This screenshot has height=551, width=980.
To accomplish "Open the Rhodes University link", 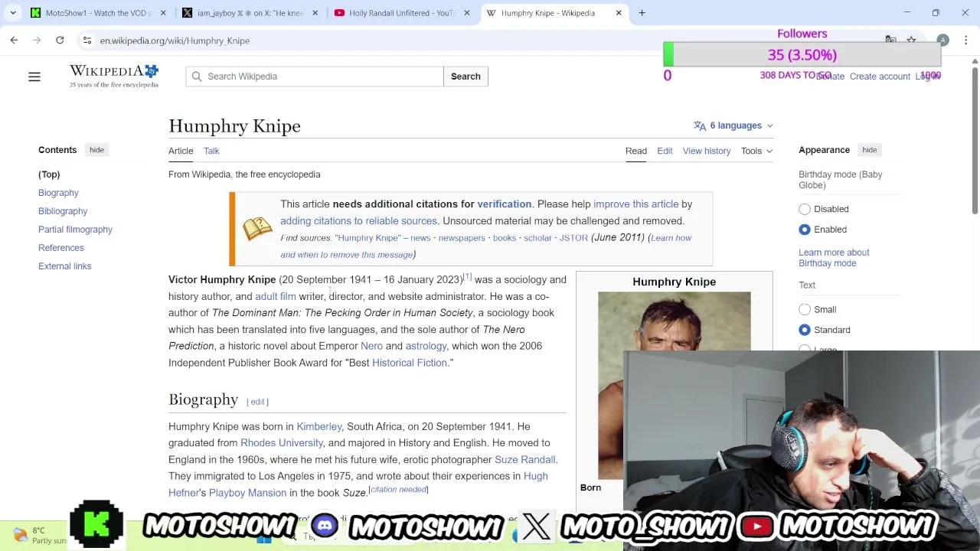I will click(282, 443).
